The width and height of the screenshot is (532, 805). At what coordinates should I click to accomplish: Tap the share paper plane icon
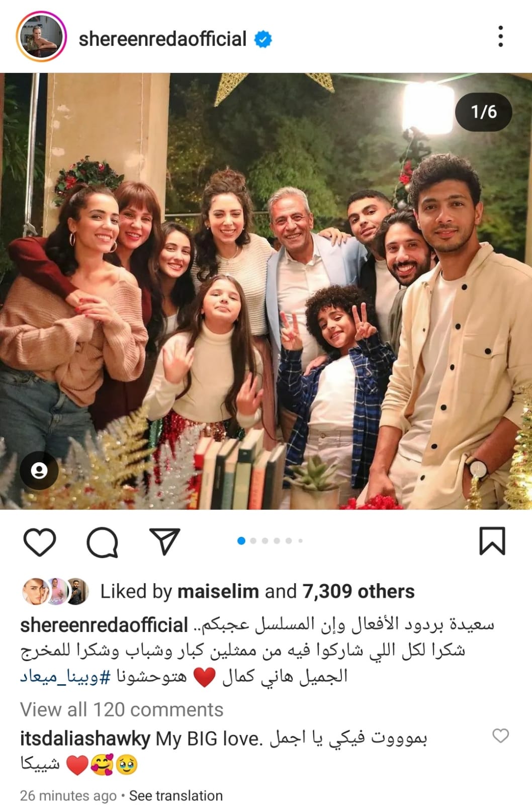pos(165,541)
